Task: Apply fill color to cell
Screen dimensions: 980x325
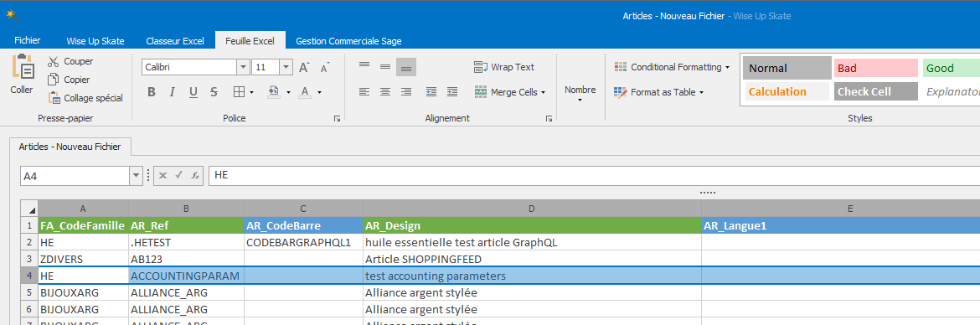Action: point(274,92)
